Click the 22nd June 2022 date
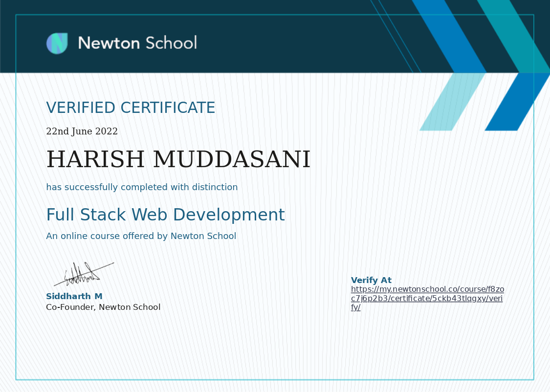The height and width of the screenshot is (392, 550). point(82,131)
